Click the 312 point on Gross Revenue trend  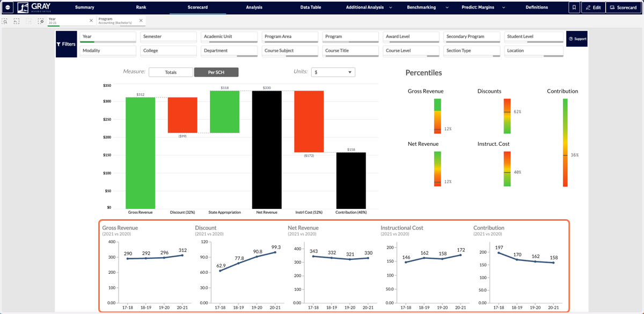tap(183, 255)
